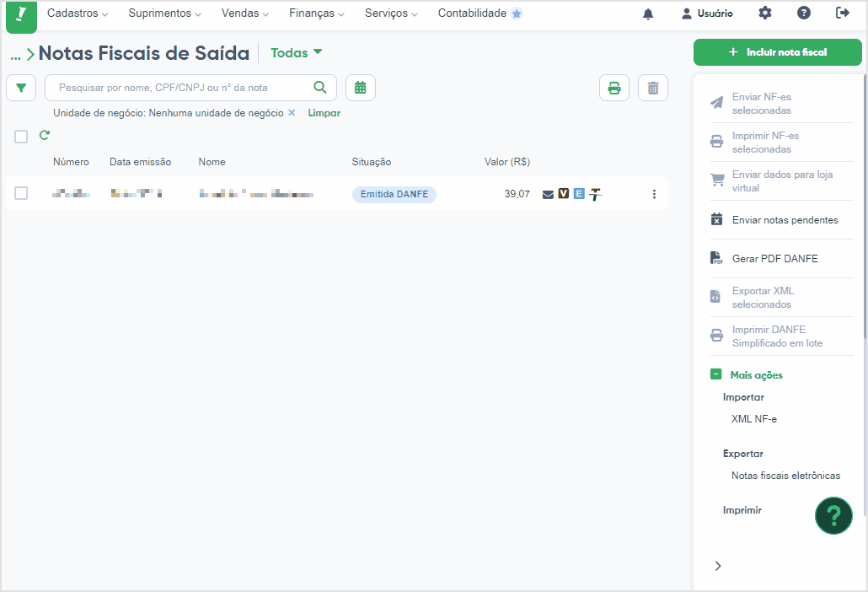
Task: Click the trash delete icon button
Action: tap(652, 88)
